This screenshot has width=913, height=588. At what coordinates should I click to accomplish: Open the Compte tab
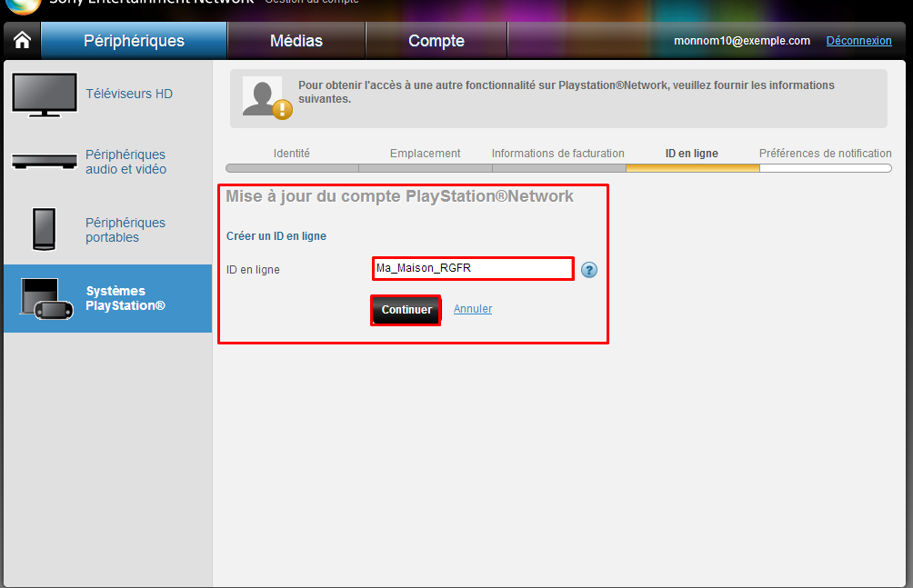tap(436, 41)
